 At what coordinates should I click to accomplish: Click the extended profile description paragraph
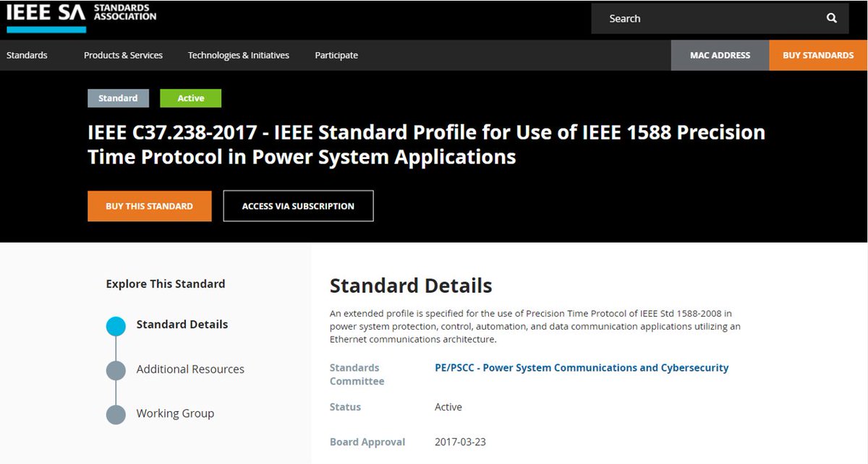535,326
